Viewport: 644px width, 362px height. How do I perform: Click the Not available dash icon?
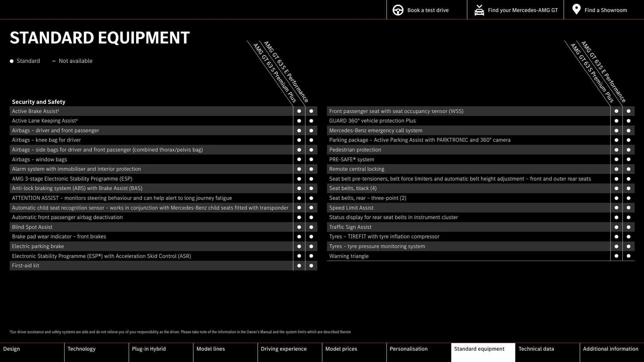point(54,61)
